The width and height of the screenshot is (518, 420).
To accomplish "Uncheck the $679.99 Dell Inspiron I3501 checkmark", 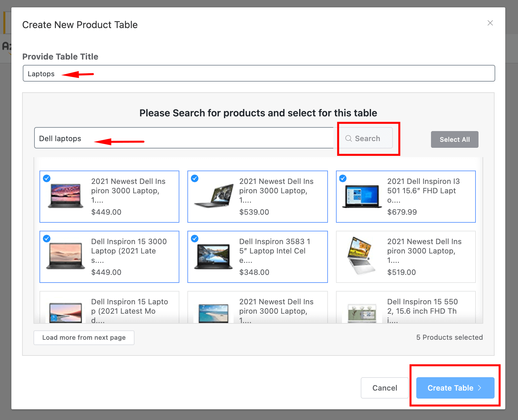I will click(x=343, y=179).
